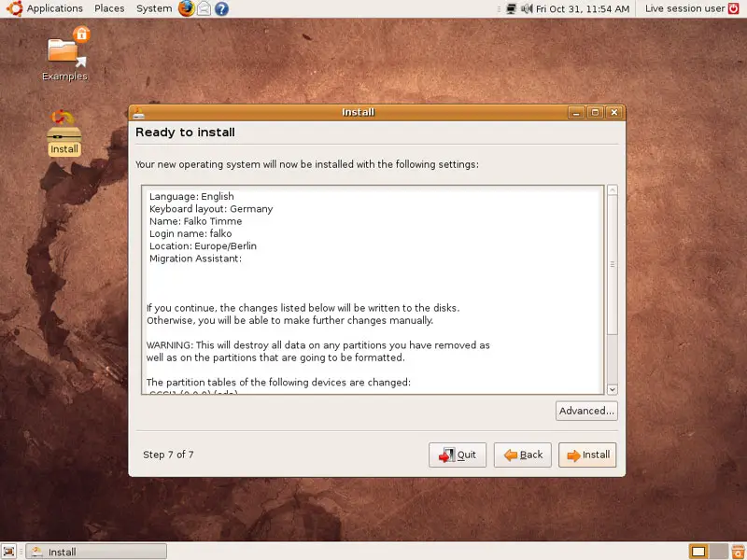
Task: Click the Show Desktop icon in bottom panel
Action: tap(9, 552)
